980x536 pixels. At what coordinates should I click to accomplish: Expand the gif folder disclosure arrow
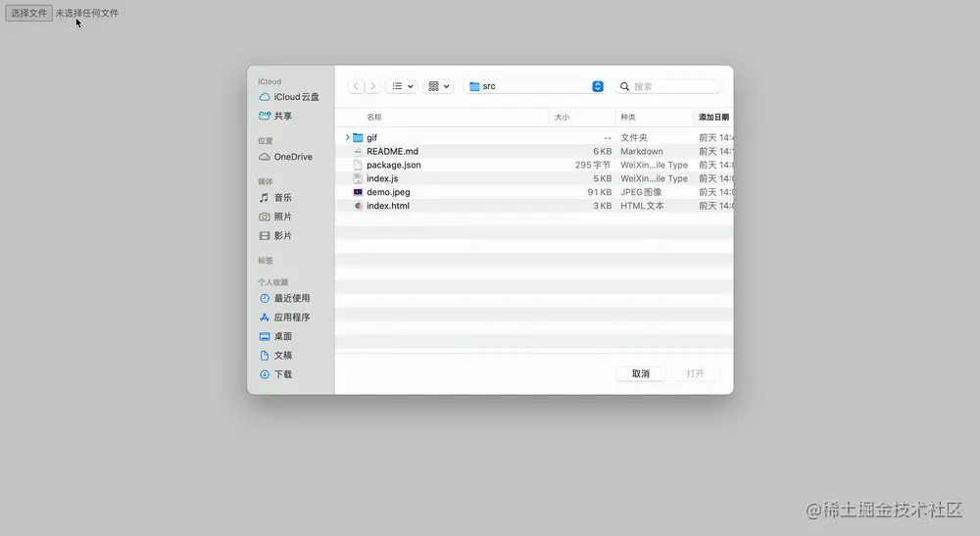[x=348, y=137]
